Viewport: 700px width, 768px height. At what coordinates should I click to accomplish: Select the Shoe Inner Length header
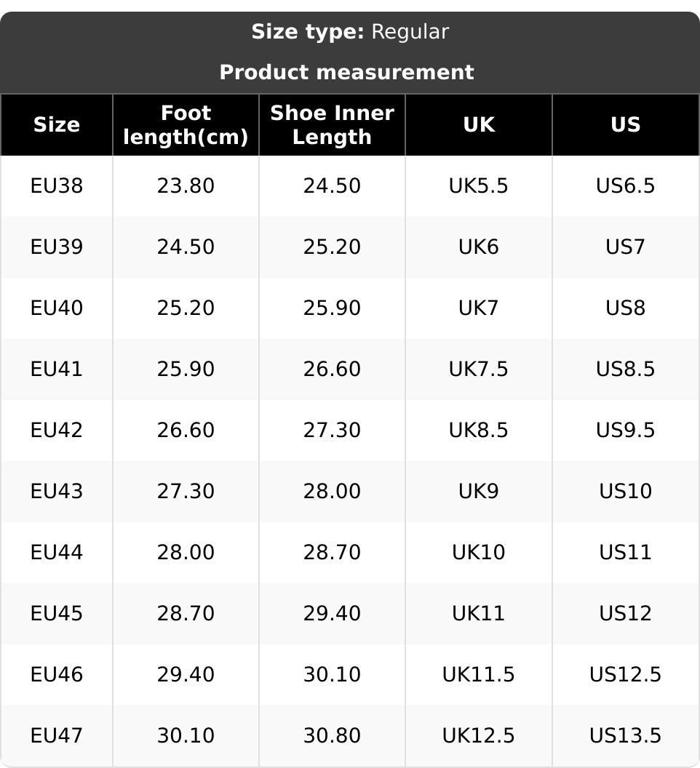click(x=332, y=125)
